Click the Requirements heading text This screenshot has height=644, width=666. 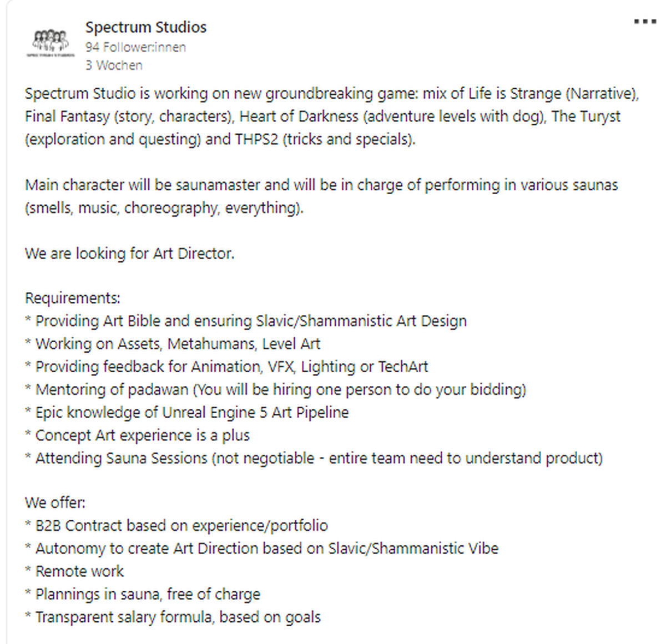pos(73,298)
